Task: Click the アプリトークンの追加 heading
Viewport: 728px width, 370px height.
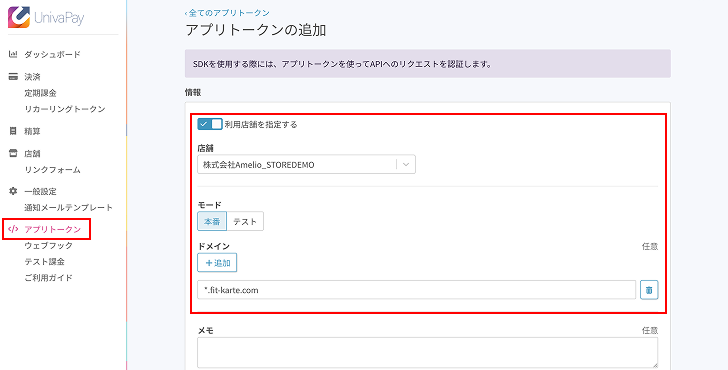Action: coord(256,30)
